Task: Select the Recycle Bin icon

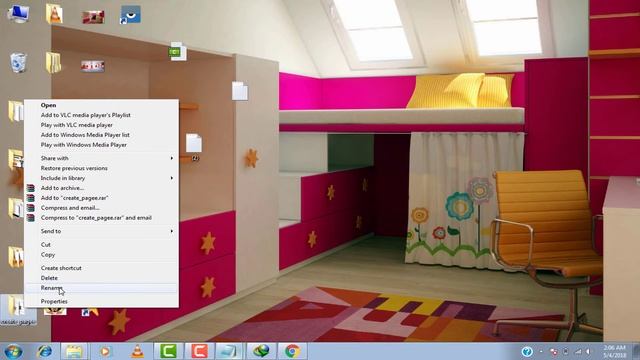Action: pyautogui.click(x=18, y=63)
